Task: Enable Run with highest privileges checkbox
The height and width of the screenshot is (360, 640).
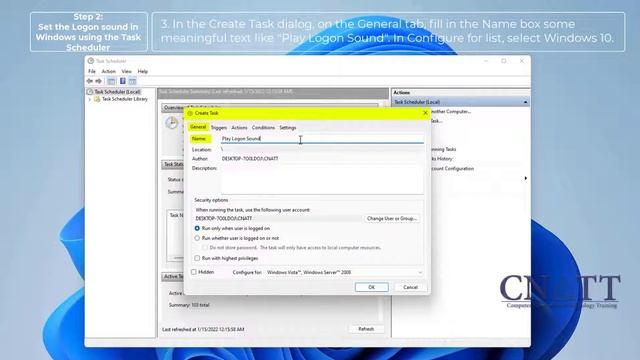Action: click(197, 258)
